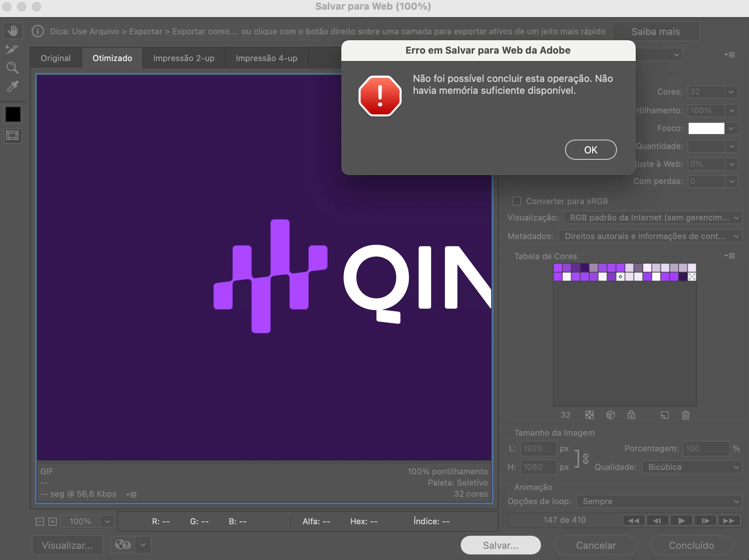Open the Opções de loop dropdown
This screenshot has height=560, width=749.
659,501
